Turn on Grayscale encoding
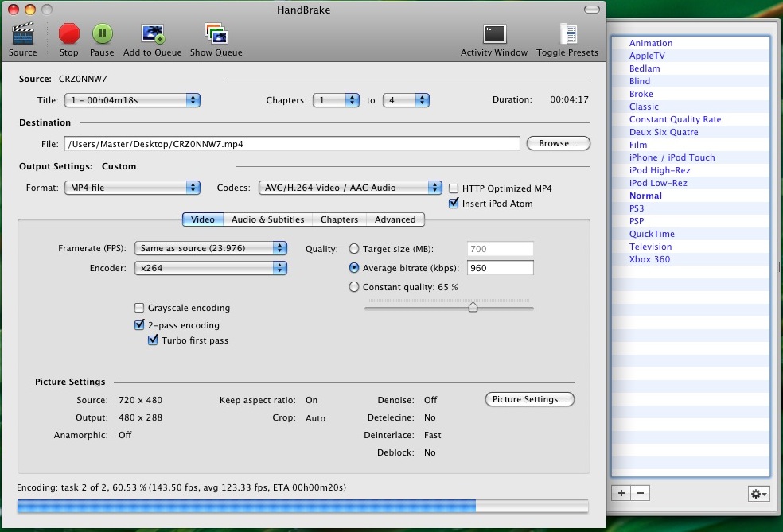The width and height of the screenshot is (783, 532). pyautogui.click(x=140, y=308)
